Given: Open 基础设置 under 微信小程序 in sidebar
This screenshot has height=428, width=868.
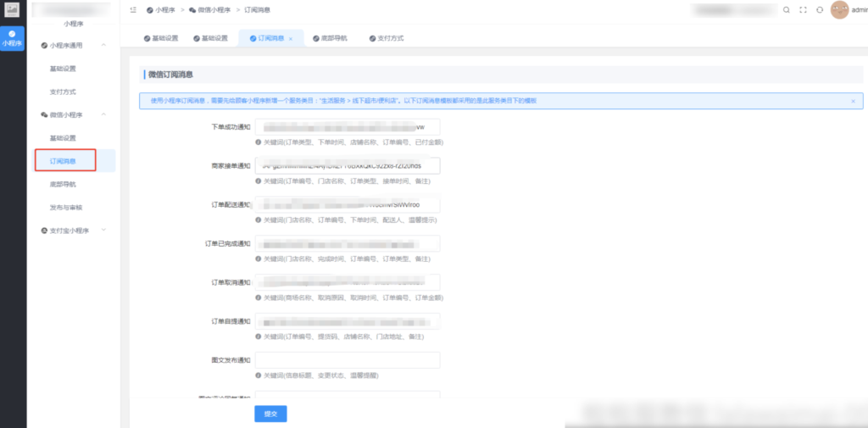Looking at the screenshot, I should click(63, 138).
